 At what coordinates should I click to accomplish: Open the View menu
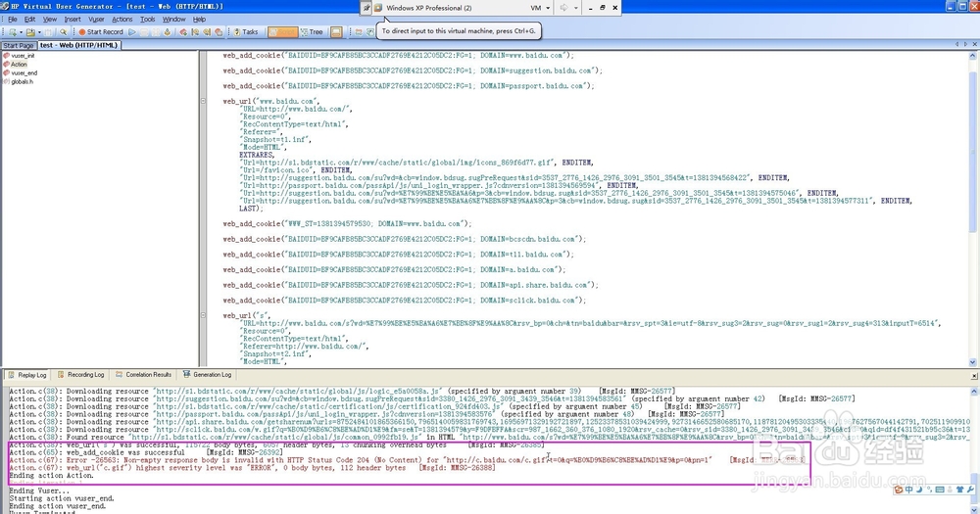click(50, 20)
